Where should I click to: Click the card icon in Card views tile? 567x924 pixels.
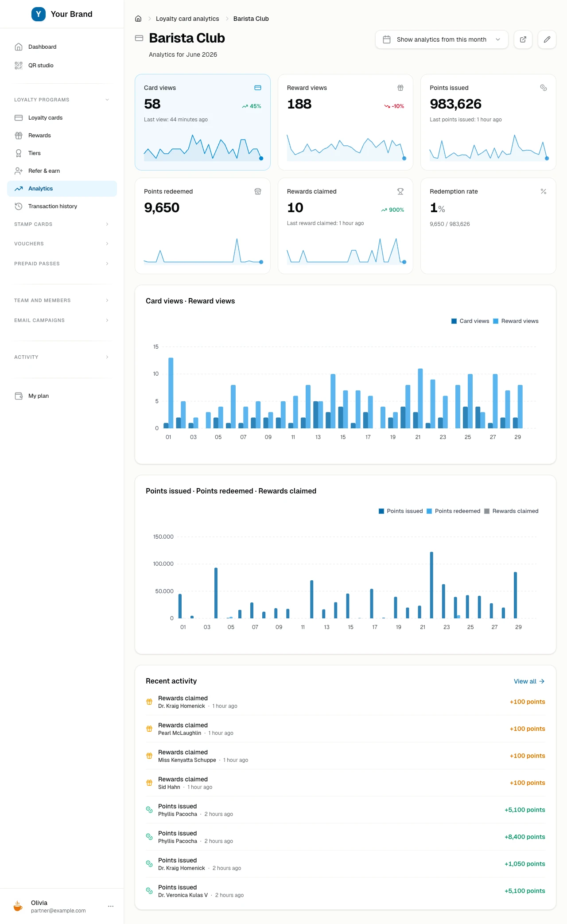coord(258,88)
